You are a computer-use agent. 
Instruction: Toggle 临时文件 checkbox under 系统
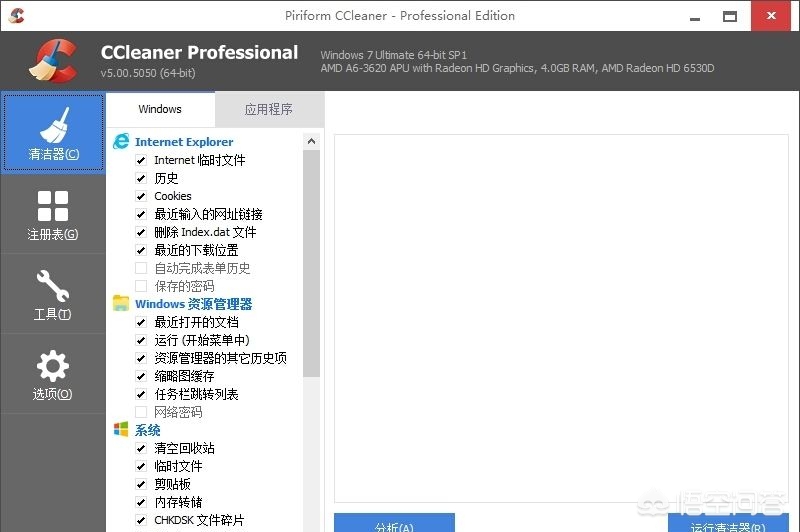[x=141, y=466]
